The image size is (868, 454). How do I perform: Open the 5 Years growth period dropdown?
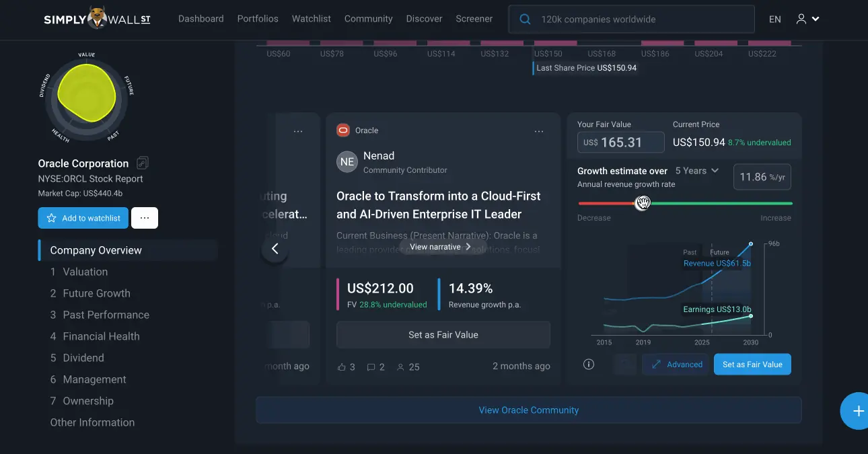[x=697, y=171]
